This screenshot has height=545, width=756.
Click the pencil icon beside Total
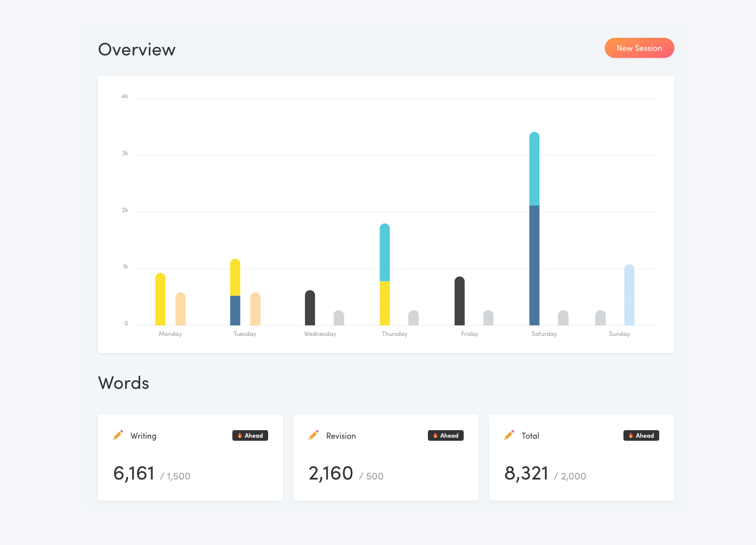509,435
